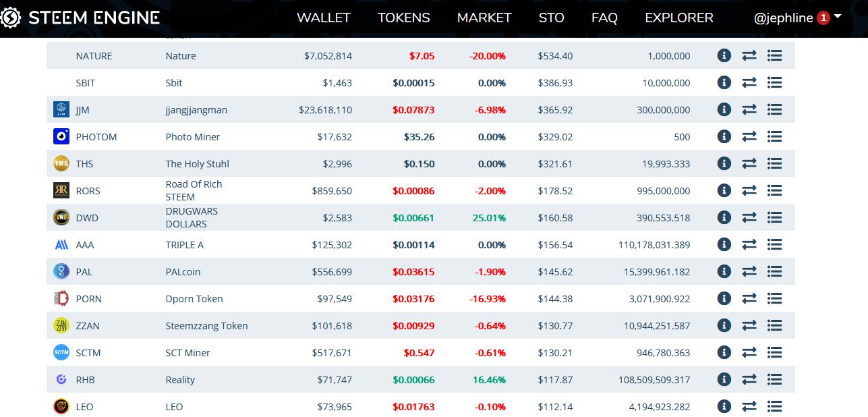The width and height of the screenshot is (868, 417).
Task: Open JJM token info icon
Action: point(724,109)
